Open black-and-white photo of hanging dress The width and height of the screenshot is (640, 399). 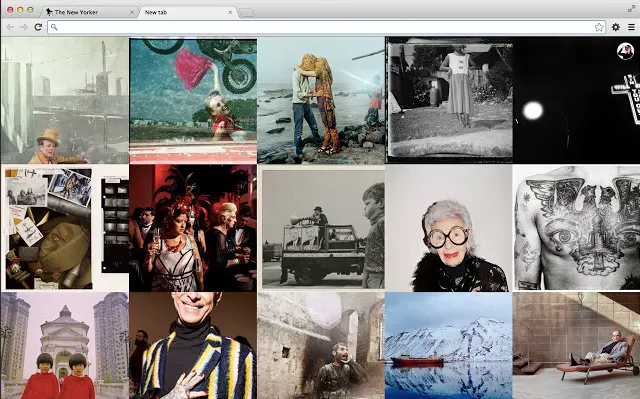coord(449,100)
